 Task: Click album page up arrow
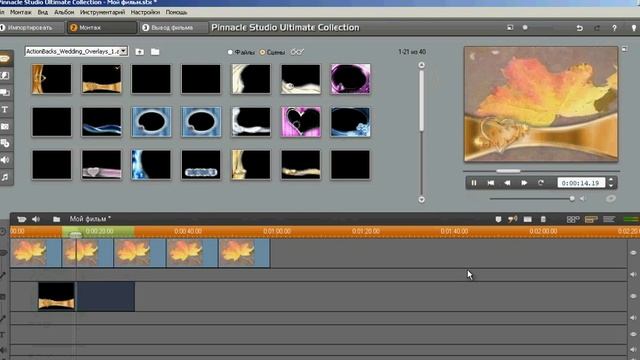[x=422, y=65]
